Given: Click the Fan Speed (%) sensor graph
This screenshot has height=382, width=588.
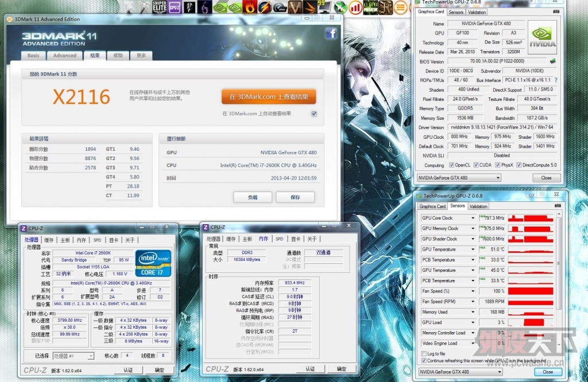Looking at the screenshot, I should 530,291.
